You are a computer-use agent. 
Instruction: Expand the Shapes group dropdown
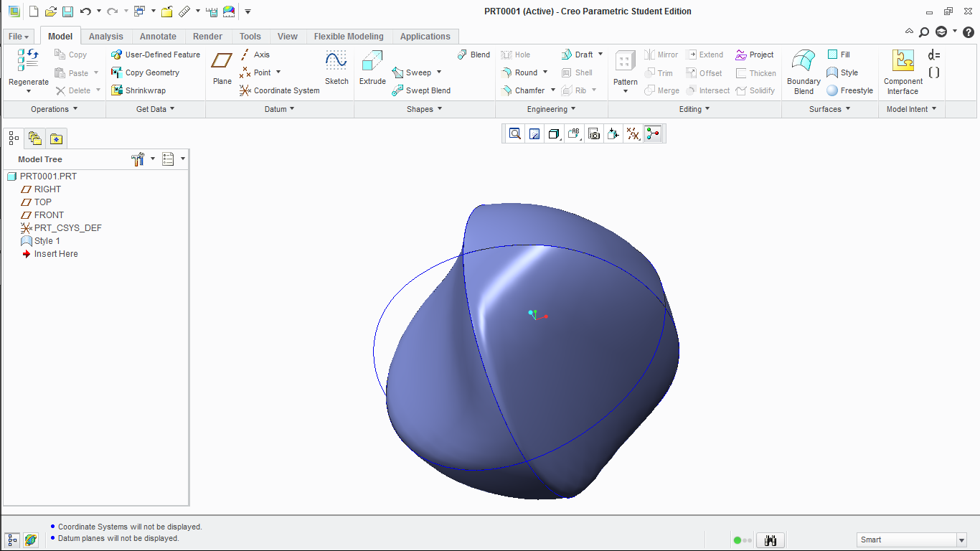(425, 109)
